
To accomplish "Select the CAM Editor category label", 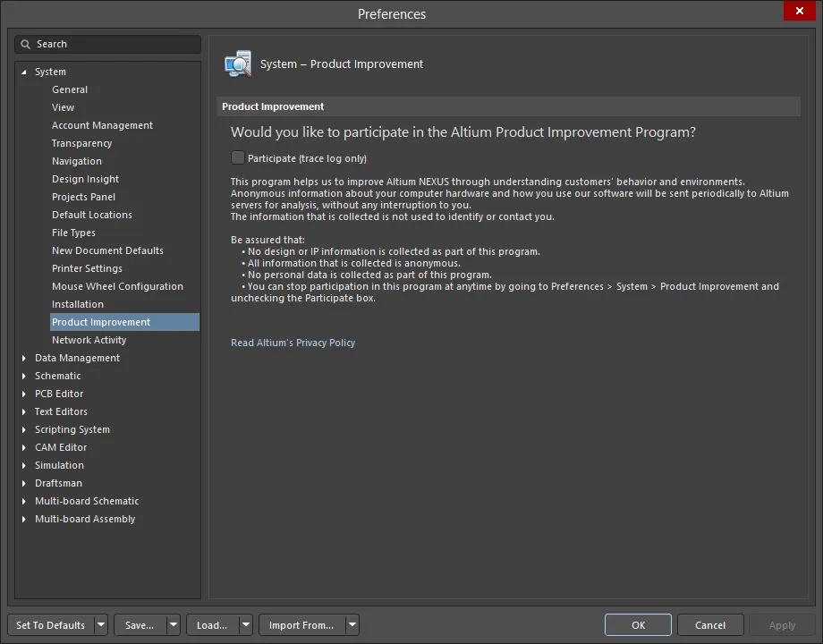I will 61,447.
